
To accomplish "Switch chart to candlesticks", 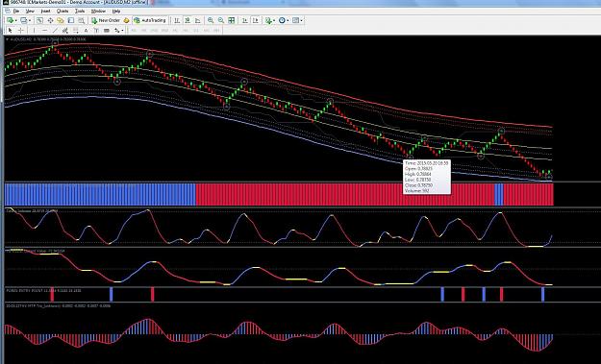I will 188,20.
